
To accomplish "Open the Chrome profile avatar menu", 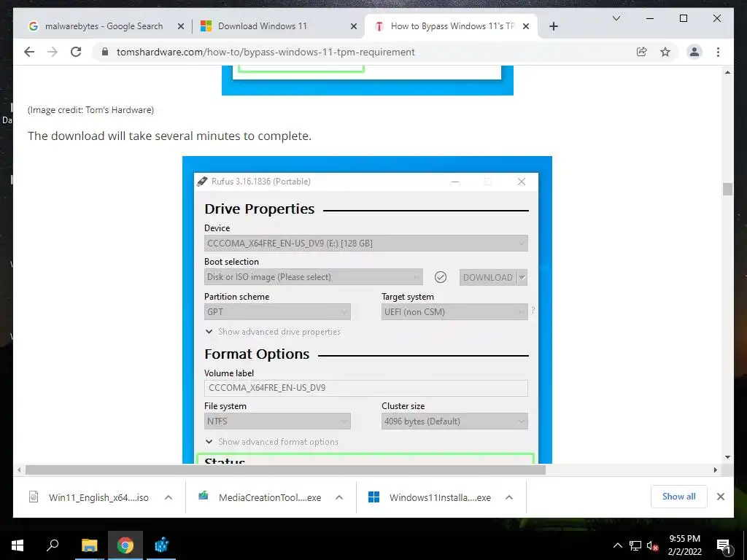I will pos(694,52).
